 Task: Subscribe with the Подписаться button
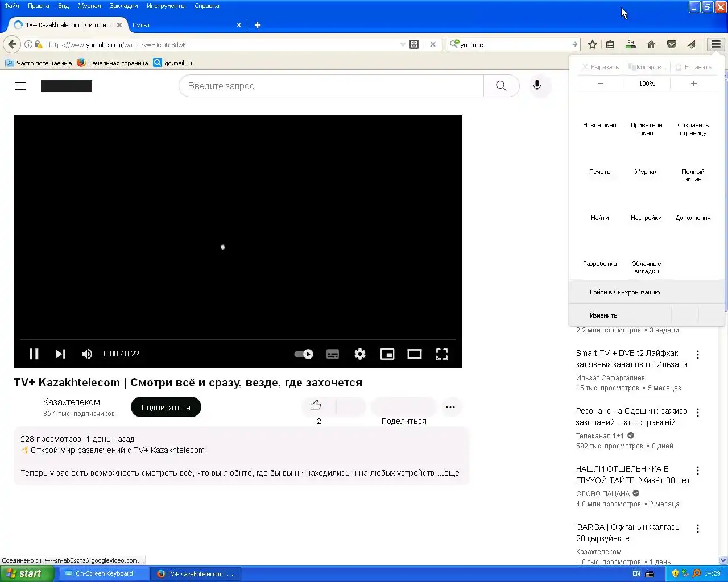166,408
